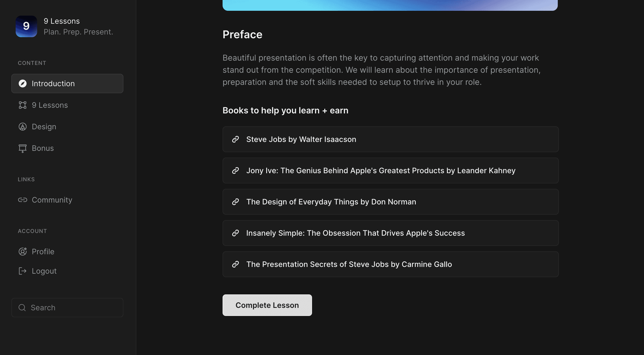The image size is (644, 355).
Task: Open Presentation Secrets of Steve Jobs link
Action: 349,264
